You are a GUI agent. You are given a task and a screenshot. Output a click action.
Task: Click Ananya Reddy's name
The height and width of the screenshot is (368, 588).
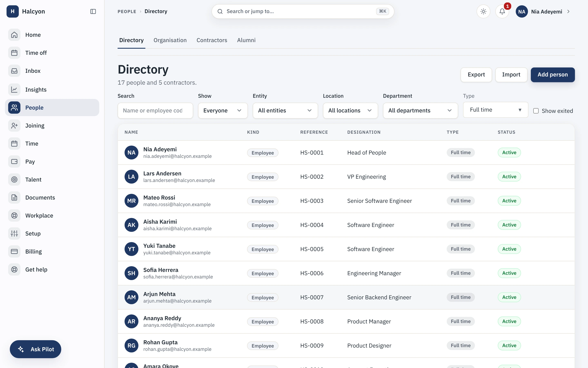[x=162, y=318]
